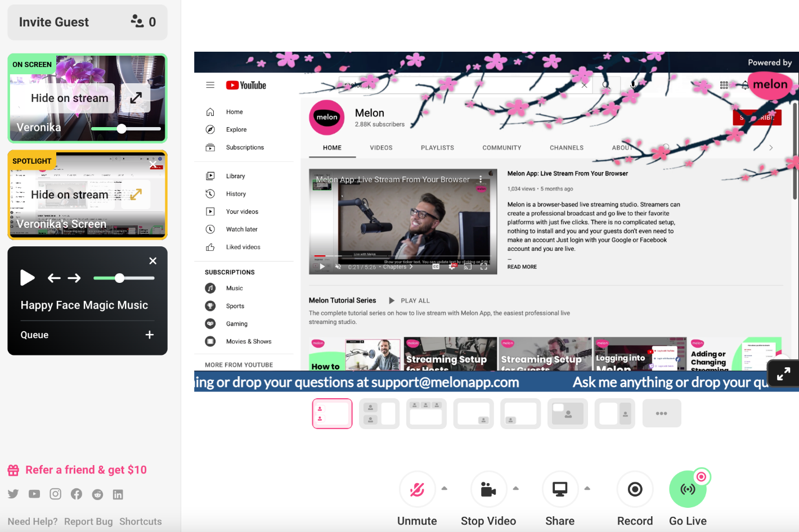799x532 pixels.
Task: Toggle fullscreen on the stream preview
Action: (x=784, y=374)
